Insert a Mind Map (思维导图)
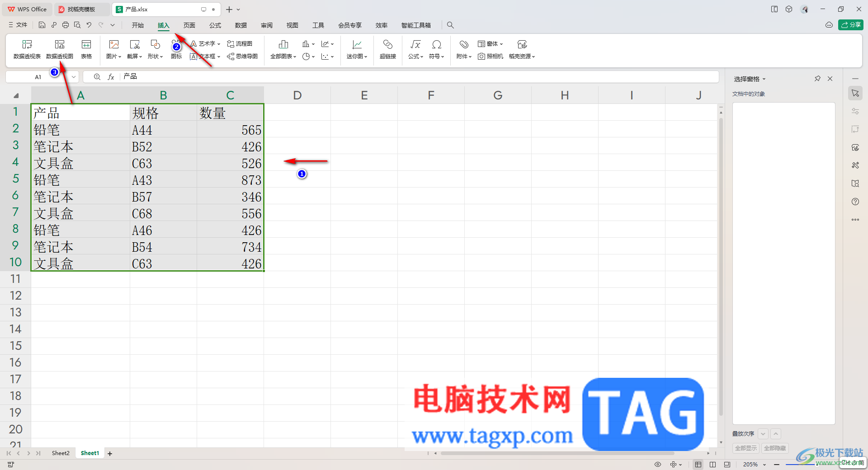Screen dimensions: 868x470 [242, 56]
